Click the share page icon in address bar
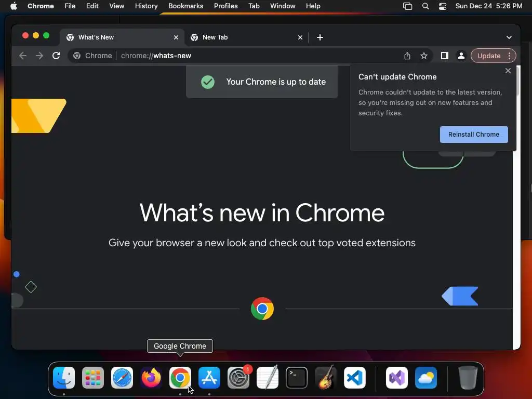The image size is (532, 399). [x=407, y=56]
